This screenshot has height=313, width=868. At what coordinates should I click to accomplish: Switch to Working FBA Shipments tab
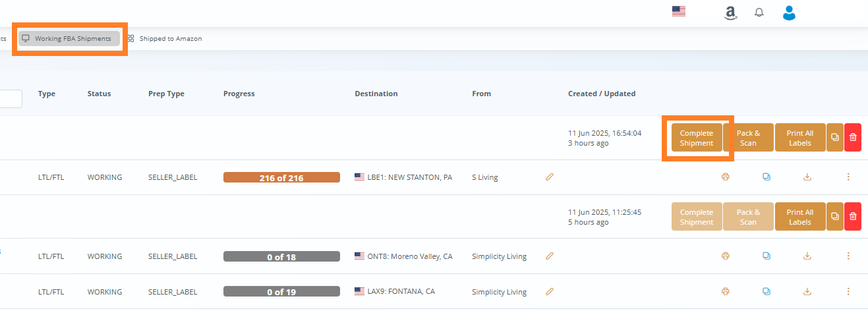69,39
